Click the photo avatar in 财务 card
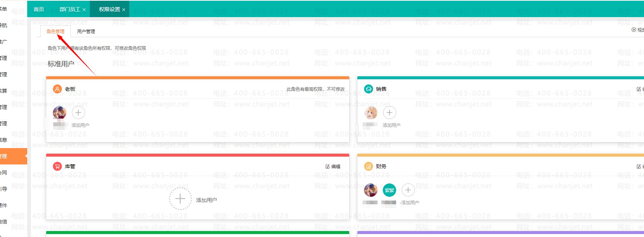Viewport: 644px width, 237px height. coord(371,190)
